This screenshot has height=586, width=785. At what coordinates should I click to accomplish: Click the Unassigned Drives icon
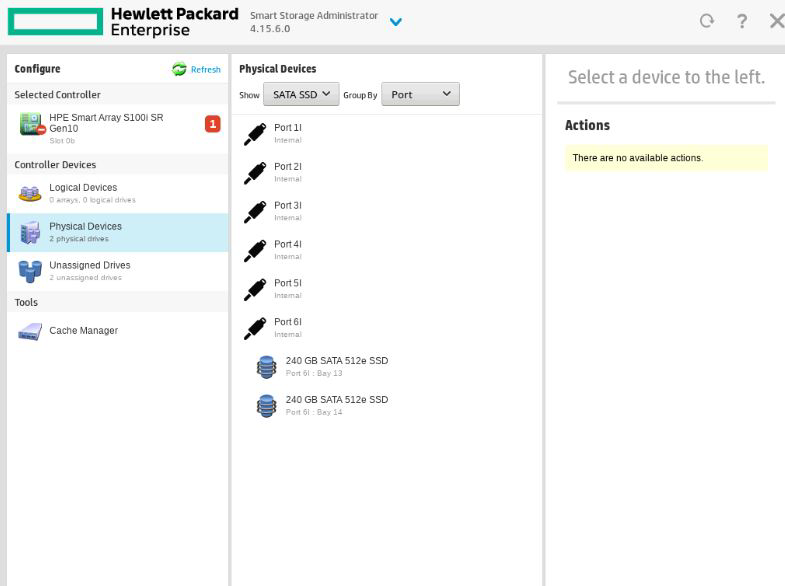(x=30, y=271)
